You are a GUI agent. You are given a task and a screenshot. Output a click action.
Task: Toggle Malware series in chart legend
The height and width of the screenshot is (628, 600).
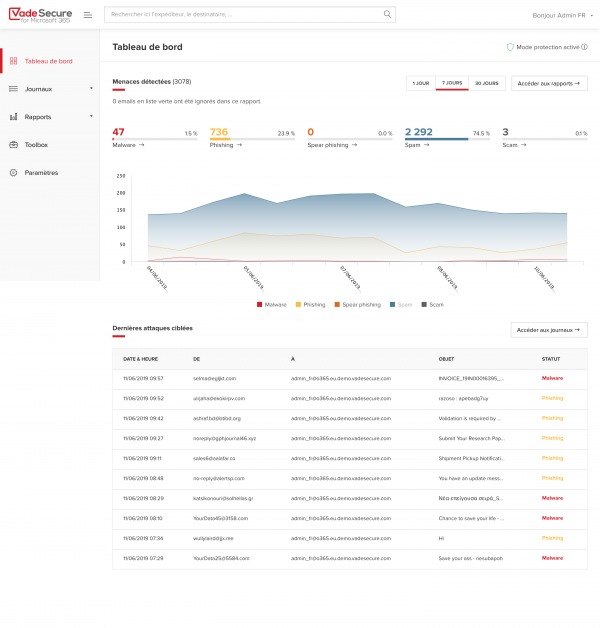(x=272, y=305)
